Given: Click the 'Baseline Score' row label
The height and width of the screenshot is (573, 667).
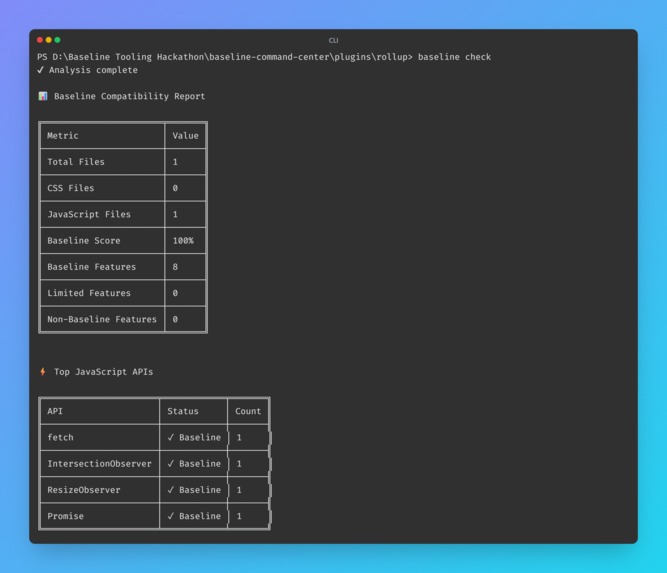Looking at the screenshot, I should [84, 241].
